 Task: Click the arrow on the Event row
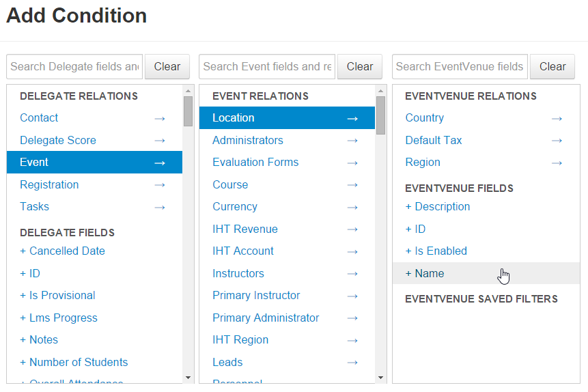(160, 163)
